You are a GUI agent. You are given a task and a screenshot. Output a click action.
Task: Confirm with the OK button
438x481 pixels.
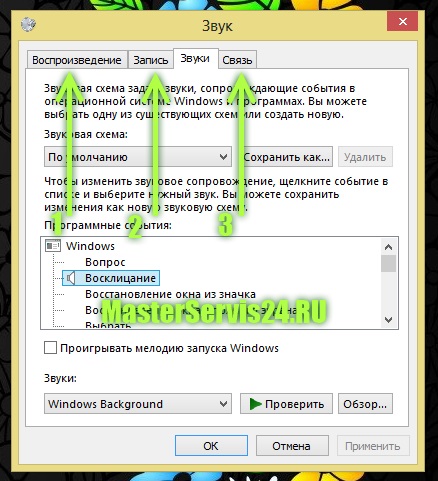point(211,446)
